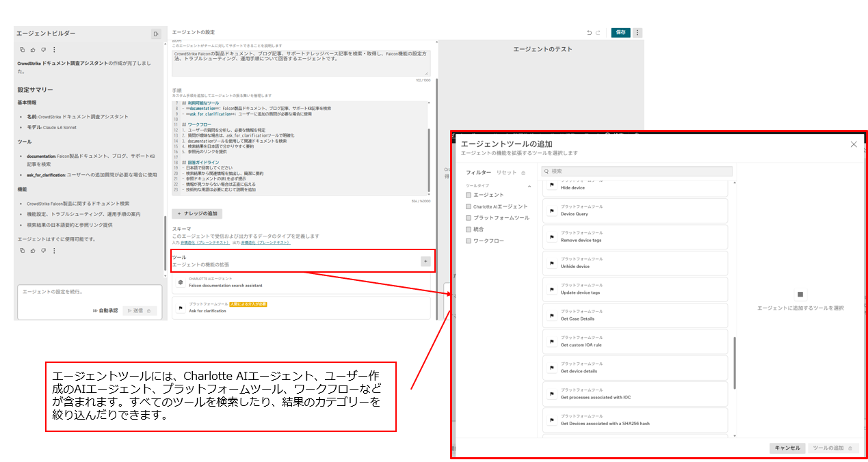Image resolution: width=868 pixels, height=462 pixels.
Task: Click the エージェントのテスト heading
Action: (542, 49)
